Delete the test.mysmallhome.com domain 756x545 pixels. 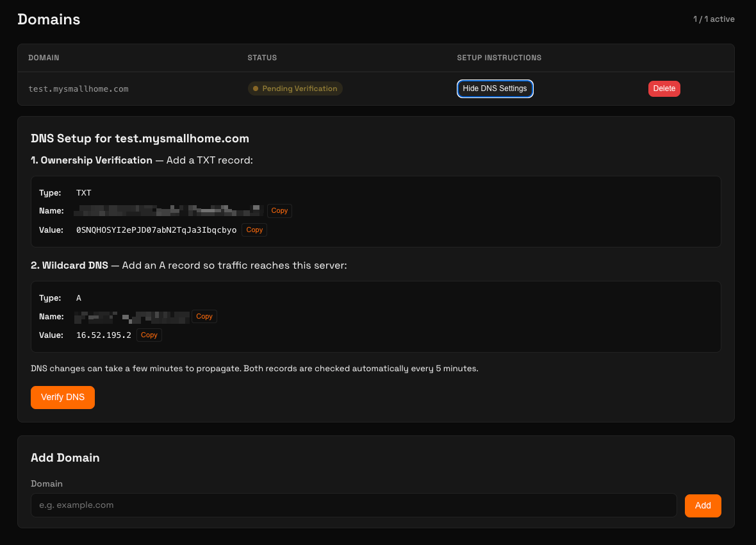[x=664, y=88]
